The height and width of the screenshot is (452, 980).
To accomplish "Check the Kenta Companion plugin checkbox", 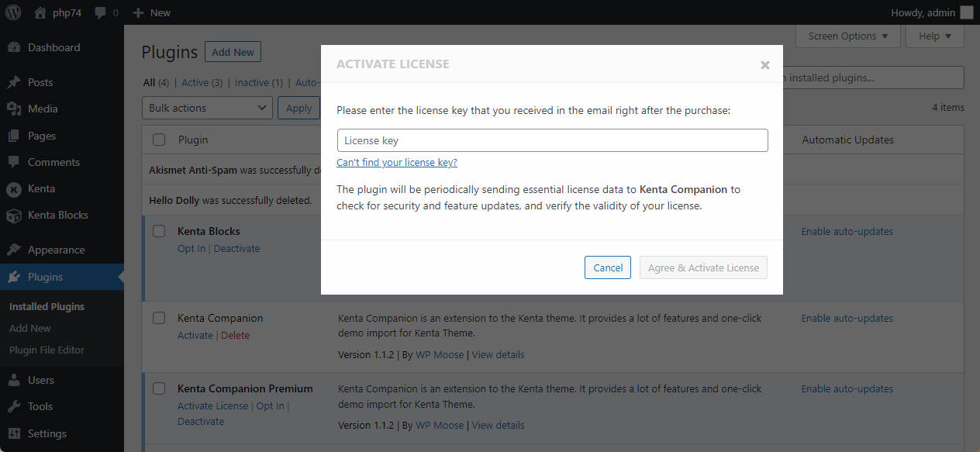I will coord(159,318).
